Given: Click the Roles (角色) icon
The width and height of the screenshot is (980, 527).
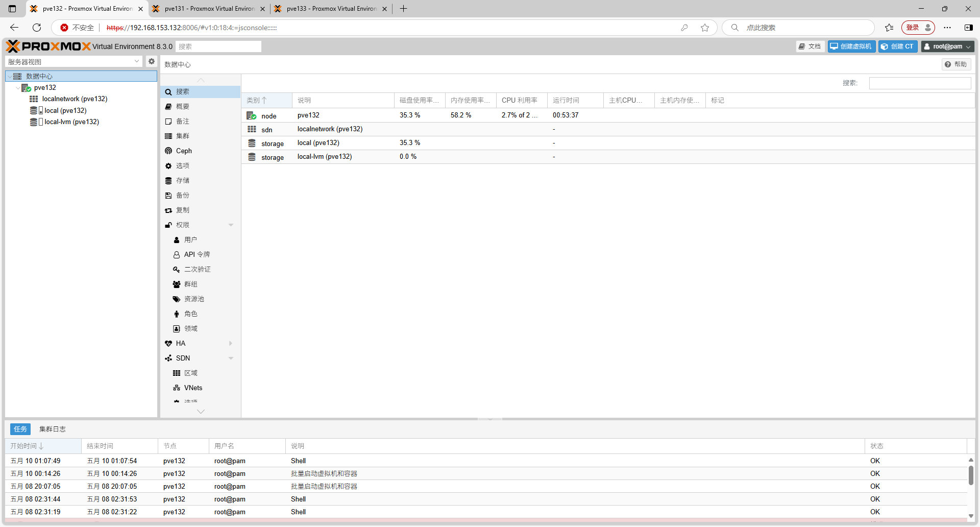Looking at the screenshot, I should (x=177, y=314).
